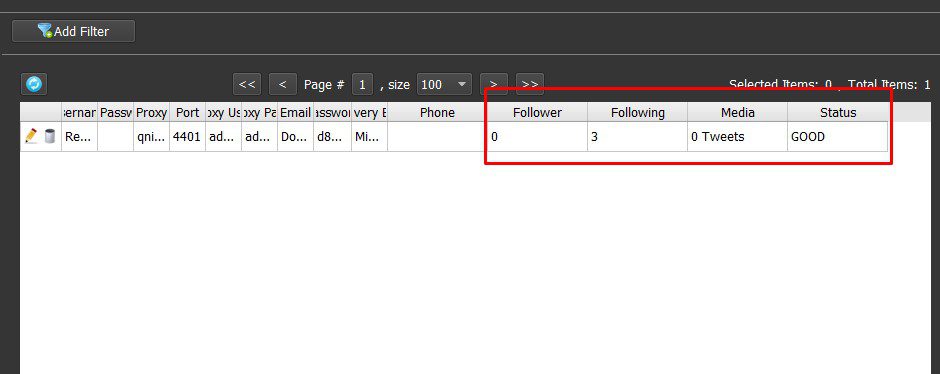The height and width of the screenshot is (374, 940).
Task: Go to next page with > button
Action: click(x=494, y=85)
